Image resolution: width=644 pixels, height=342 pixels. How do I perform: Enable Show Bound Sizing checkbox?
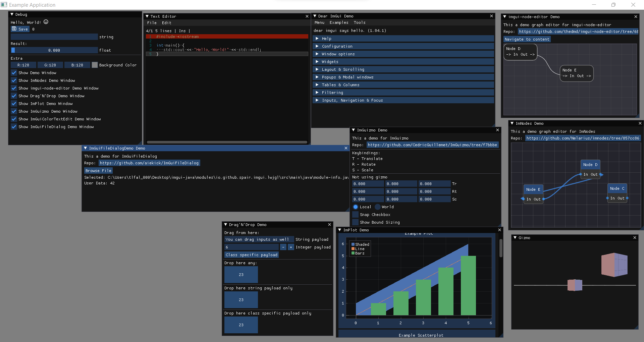coord(355,222)
